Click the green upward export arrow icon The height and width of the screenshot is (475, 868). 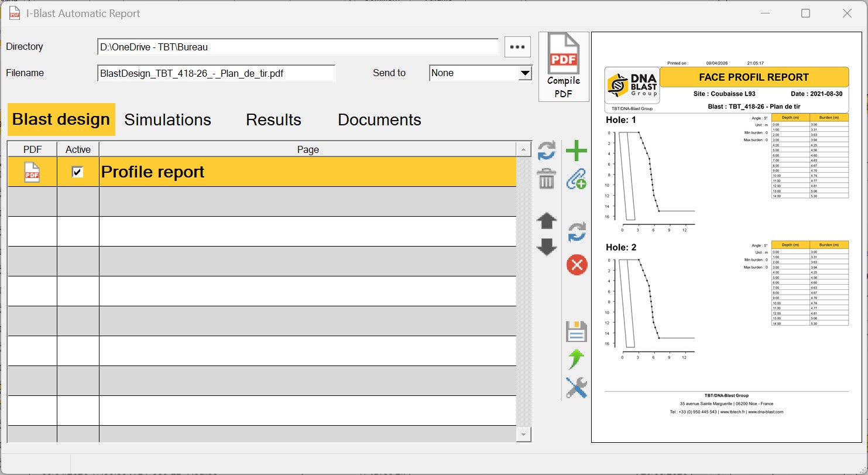pos(576,360)
